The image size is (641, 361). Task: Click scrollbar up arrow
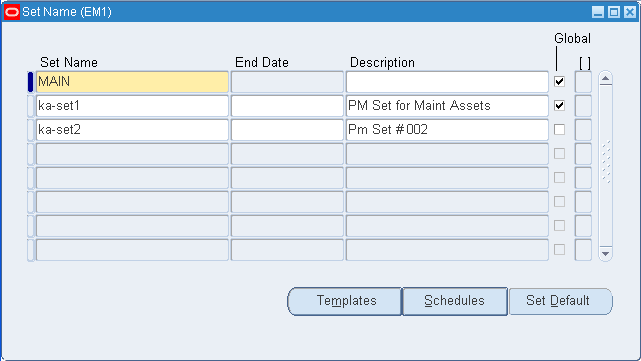[605, 78]
